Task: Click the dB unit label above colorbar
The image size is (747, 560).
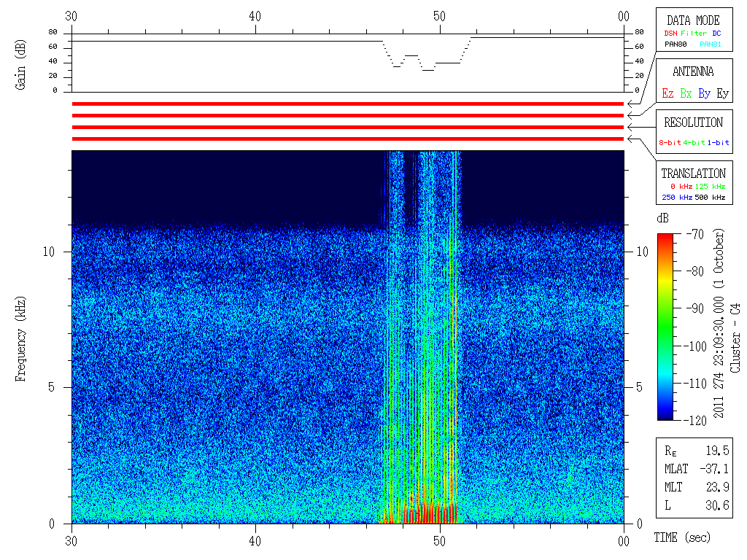Action: point(662,218)
